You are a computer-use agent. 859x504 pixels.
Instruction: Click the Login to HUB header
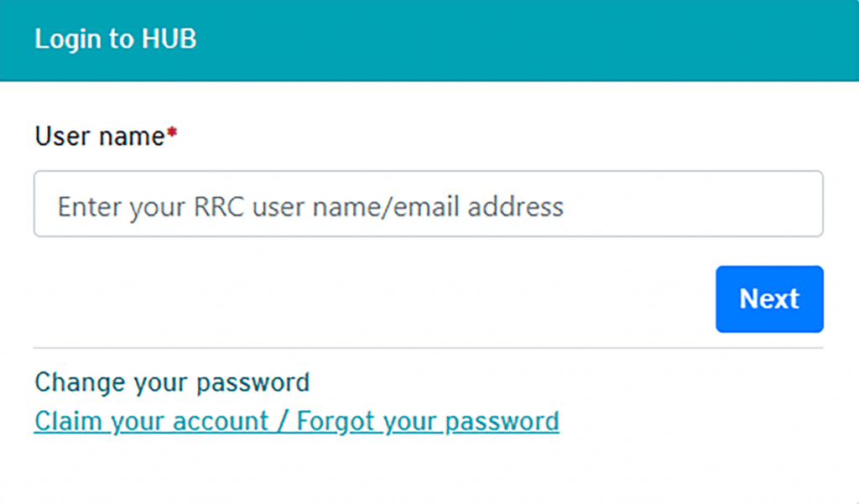pyautogui.click(x=115, y=39)
